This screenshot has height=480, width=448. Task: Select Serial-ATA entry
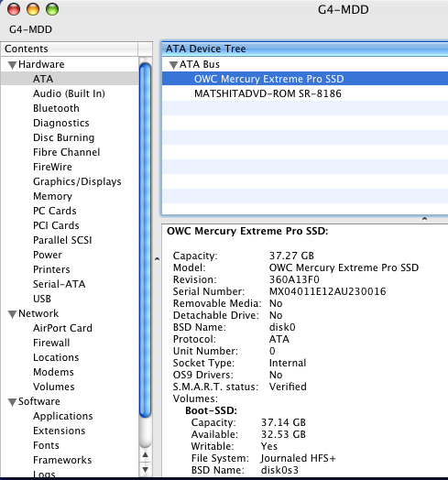(x=60, y=284)
